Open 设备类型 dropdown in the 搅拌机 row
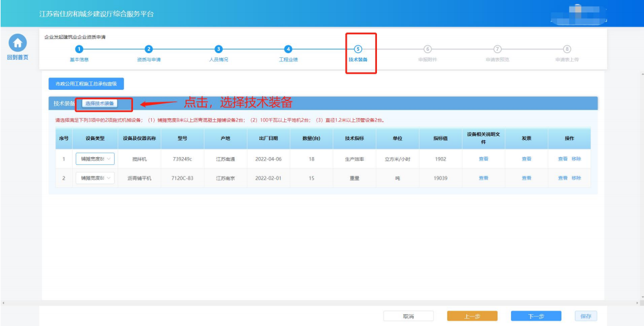644x326 pixels. pos(95,159)
